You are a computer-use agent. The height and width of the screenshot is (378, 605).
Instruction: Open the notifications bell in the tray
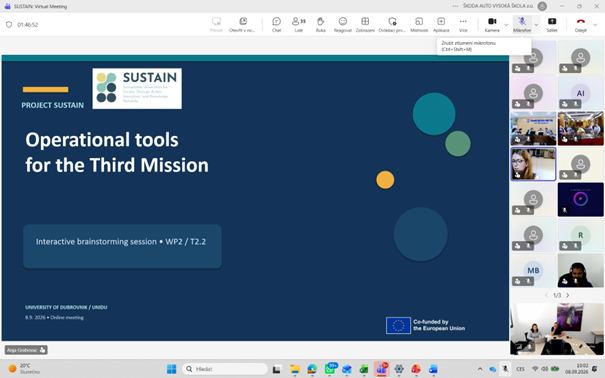click(x=595, y=369)
